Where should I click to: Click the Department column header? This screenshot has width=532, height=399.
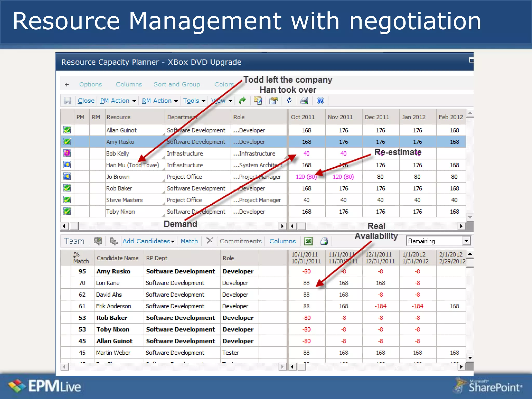pos(198,117)
